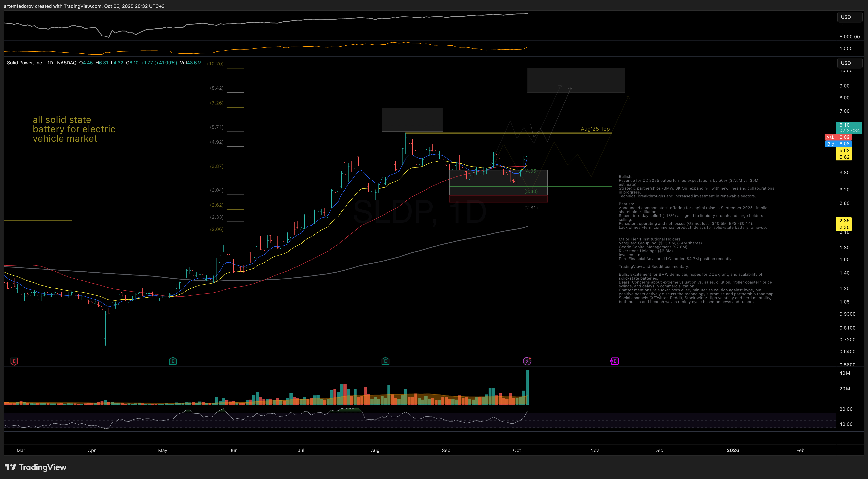Select the Aug'25 Top line label
The height and width of the screenshot is (479, 868).
595,129
